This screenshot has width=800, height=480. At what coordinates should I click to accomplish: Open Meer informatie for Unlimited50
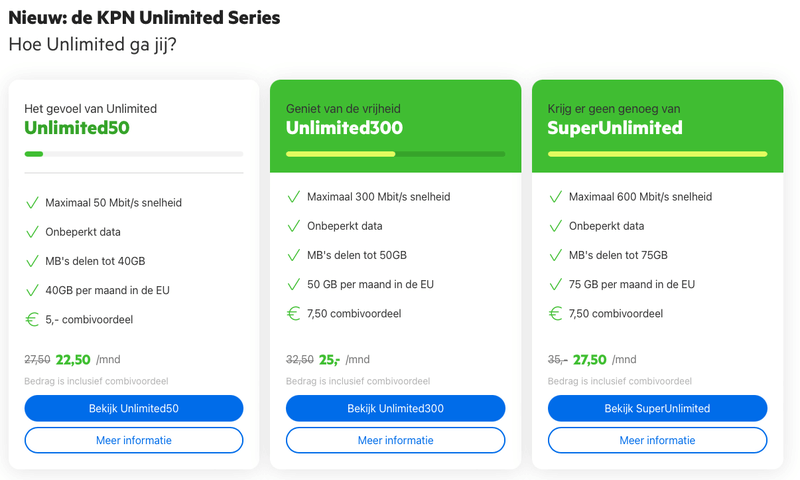pos(134,440)
